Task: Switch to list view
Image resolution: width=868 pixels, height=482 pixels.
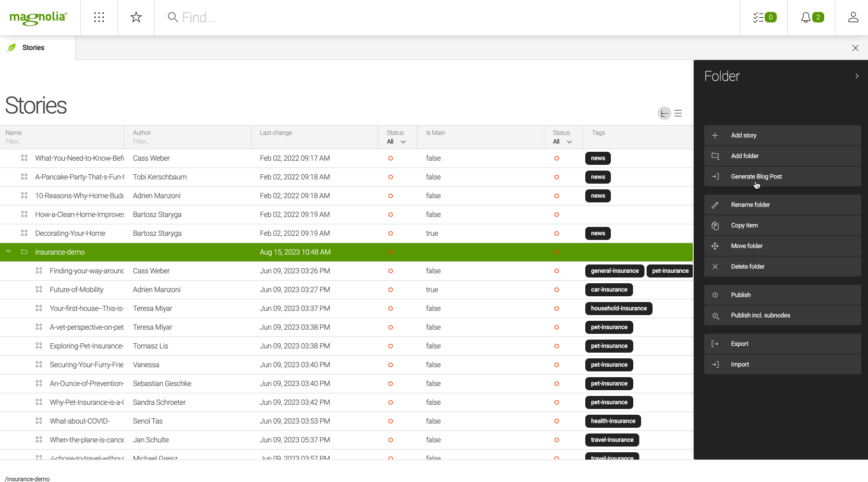Action: pyautogui.click(x=678, y=113)
